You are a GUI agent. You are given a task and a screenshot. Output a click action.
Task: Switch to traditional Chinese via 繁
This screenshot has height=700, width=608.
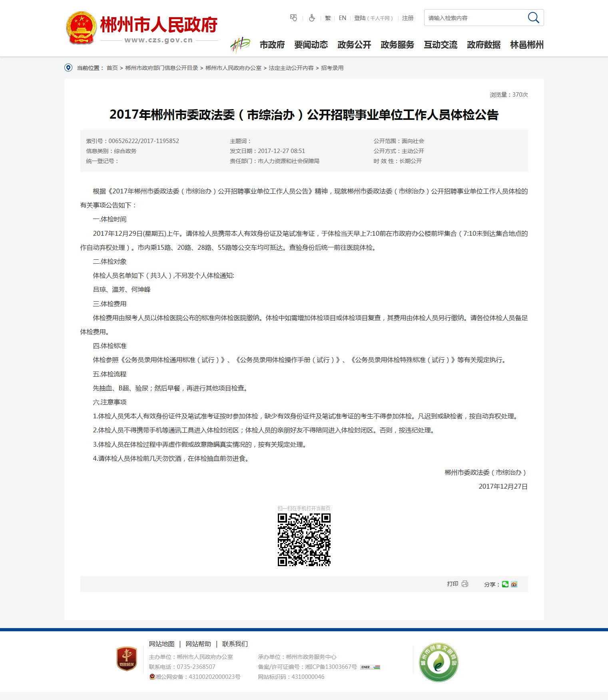tap(328, 18)
